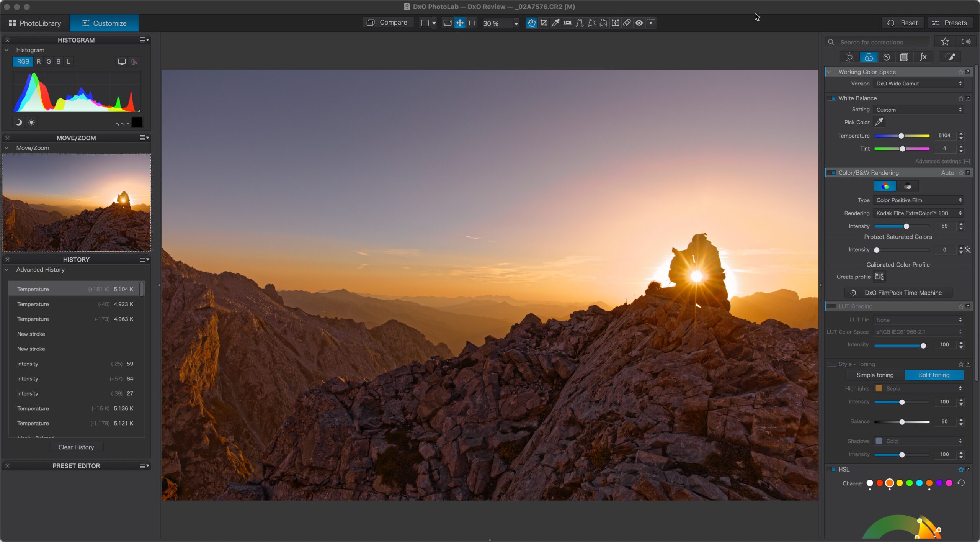Pick the White Balance eyedropper in the top toolbar
Viewport: 980px width, 542px height.
[555, 23]
